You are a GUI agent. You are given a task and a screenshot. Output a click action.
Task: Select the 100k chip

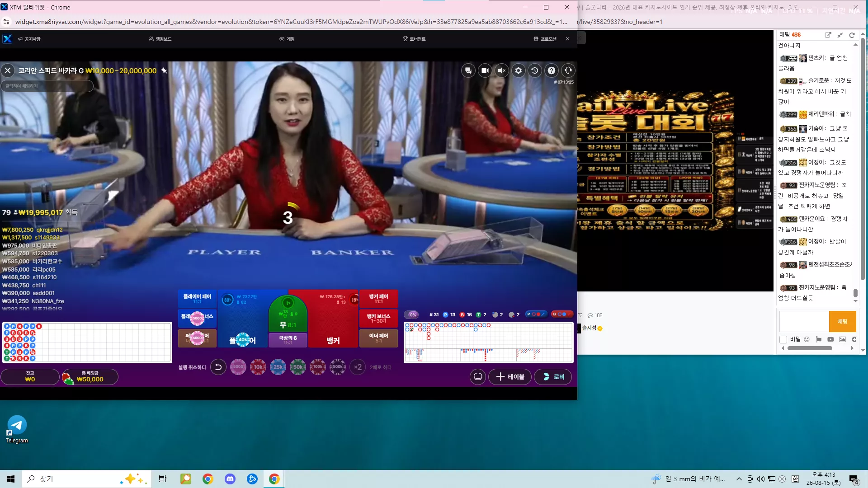coord(318,367)
